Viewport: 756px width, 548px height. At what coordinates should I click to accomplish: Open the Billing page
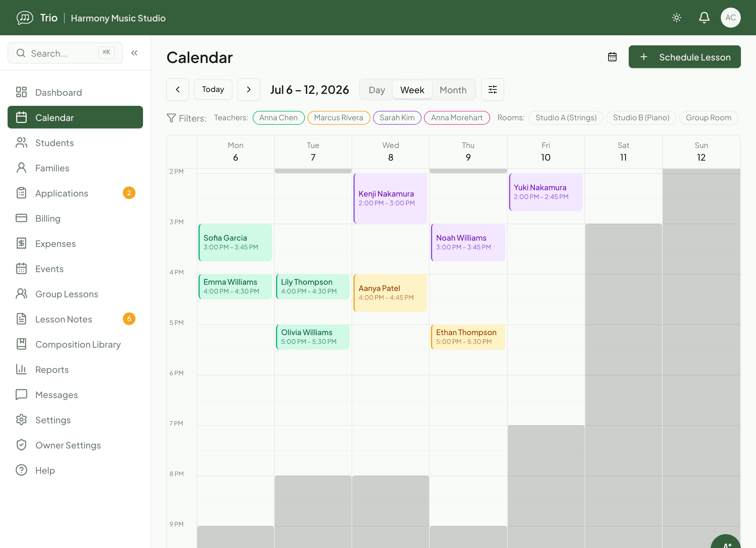[75, 218]
